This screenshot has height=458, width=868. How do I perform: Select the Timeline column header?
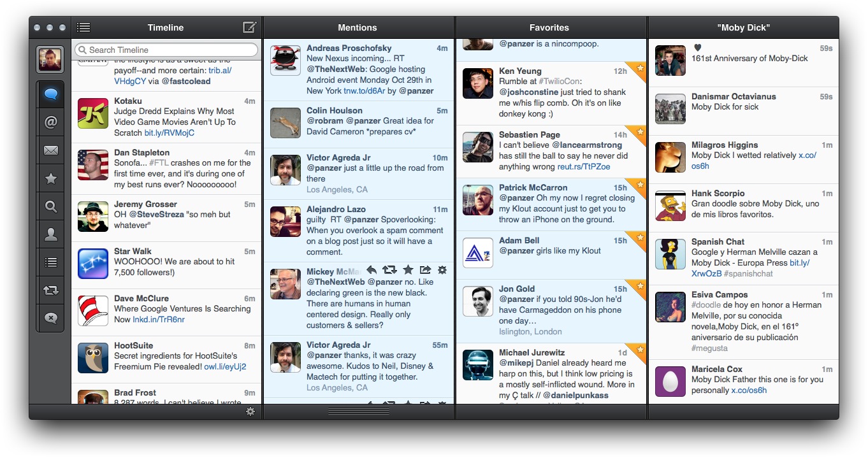click(x=166, y=27)
